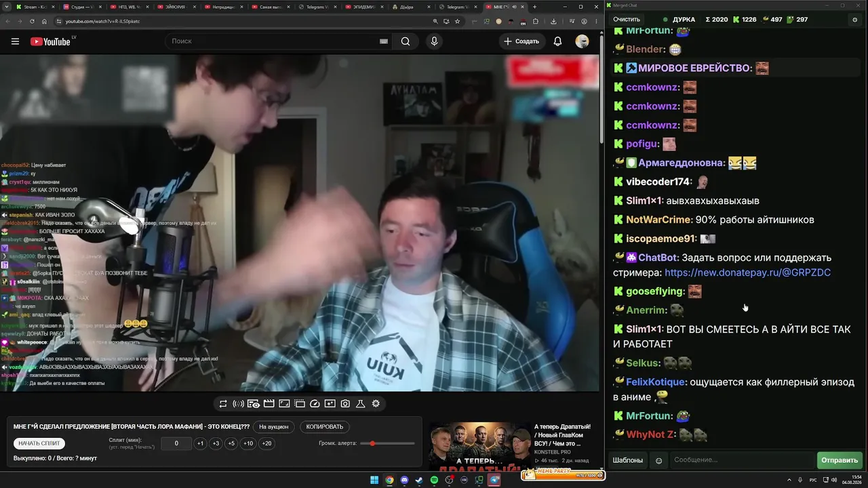This screenshot has height=488, width=868.
Task: Add 1 minute with the +1 button
Action: [200, 443]
